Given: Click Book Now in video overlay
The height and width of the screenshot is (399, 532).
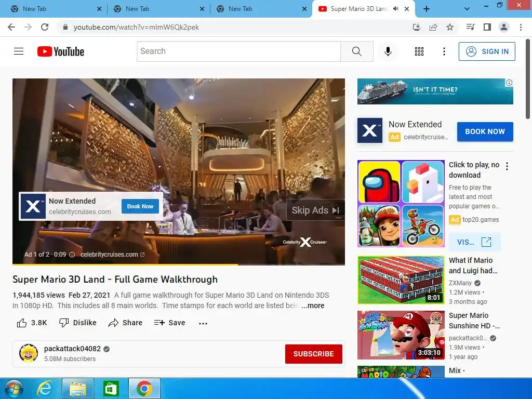Looking at the screenshot, I should (140, 206).
